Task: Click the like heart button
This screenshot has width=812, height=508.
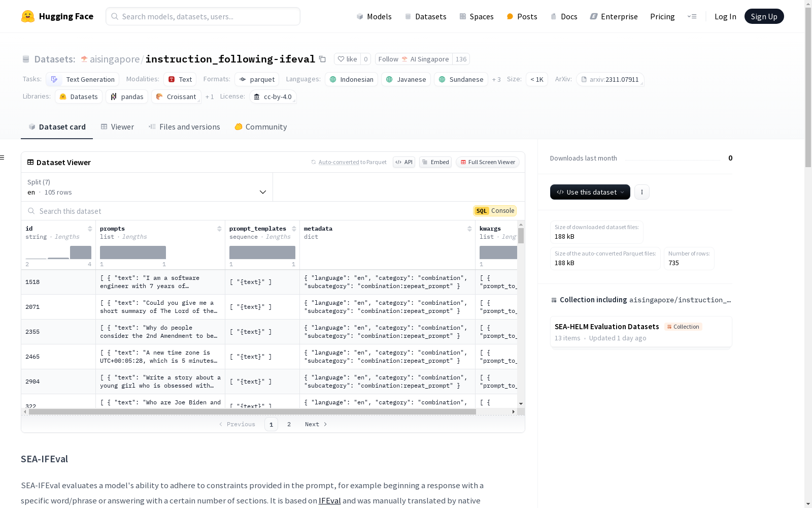Action: 348,59
